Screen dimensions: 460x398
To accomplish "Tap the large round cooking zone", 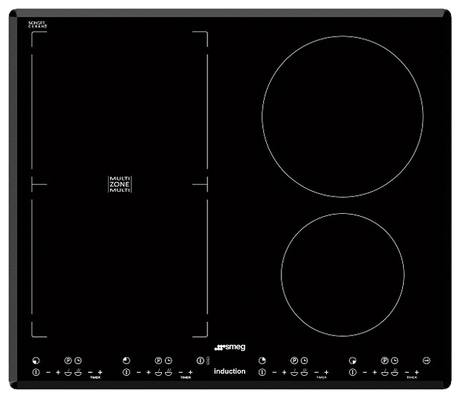I will click(x=343, y=117).
